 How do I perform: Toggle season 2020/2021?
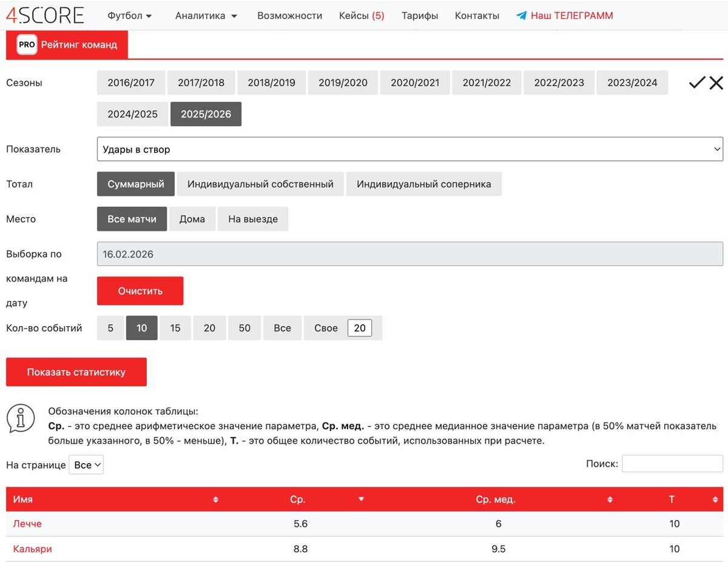(415, 82)
